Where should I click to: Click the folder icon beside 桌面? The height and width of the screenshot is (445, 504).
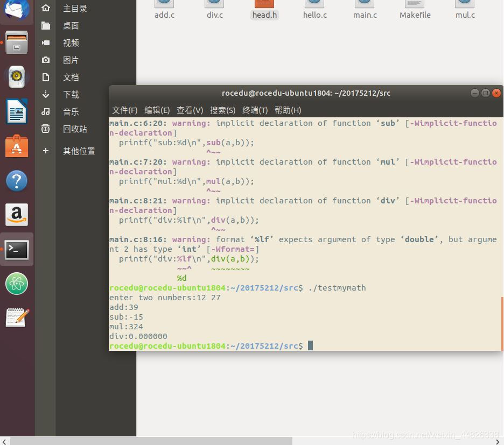pyautogui.click(x=46, y=26)
